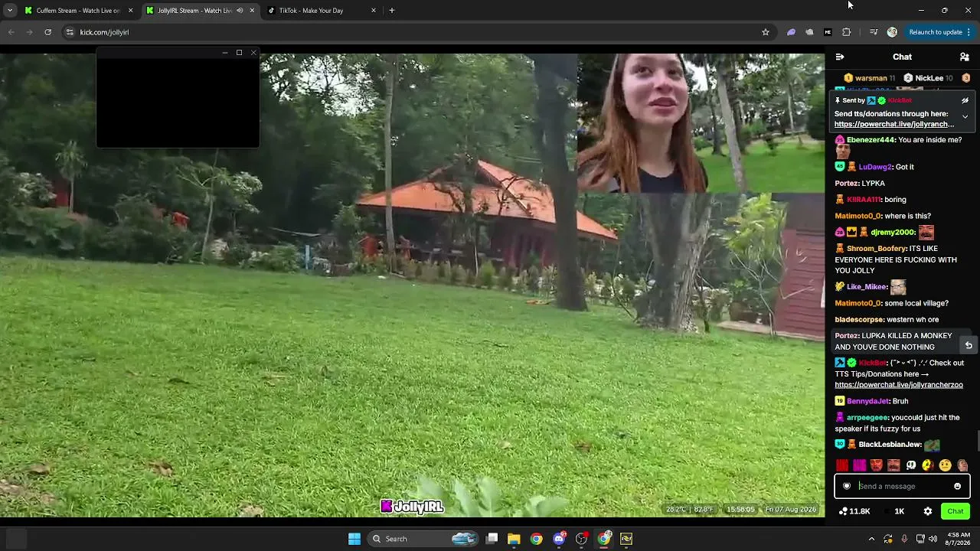
Task: View site information icon in address bar
Action: click(x=70, y=32)
